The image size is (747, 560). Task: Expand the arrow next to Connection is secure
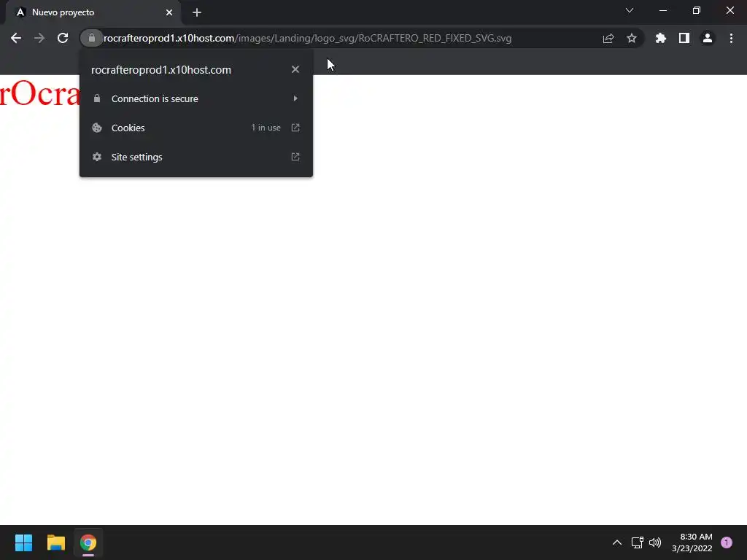[x=295, y=98]
